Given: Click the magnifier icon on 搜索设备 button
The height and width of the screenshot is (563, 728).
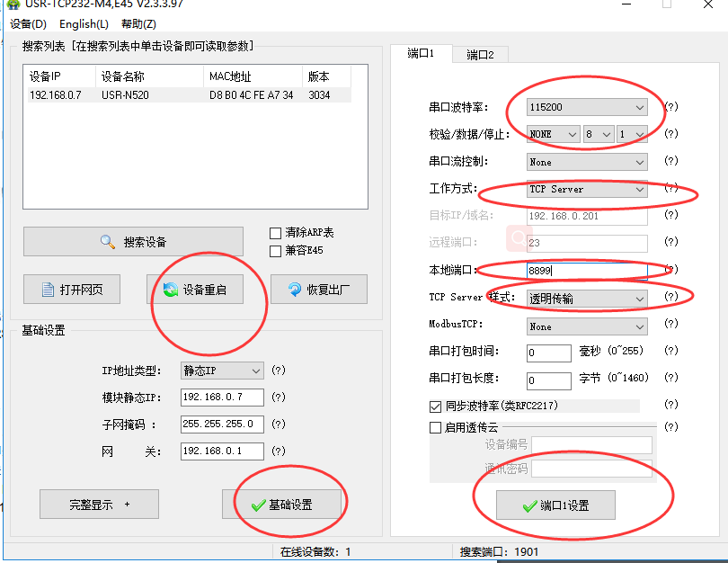Looking at the screenshot, I should click(x=108, y=242).
